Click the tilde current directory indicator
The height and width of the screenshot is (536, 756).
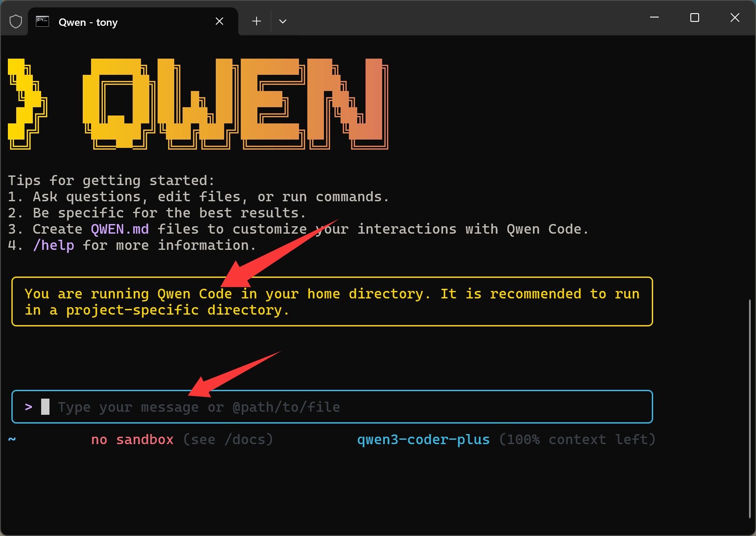click(12, 438)
